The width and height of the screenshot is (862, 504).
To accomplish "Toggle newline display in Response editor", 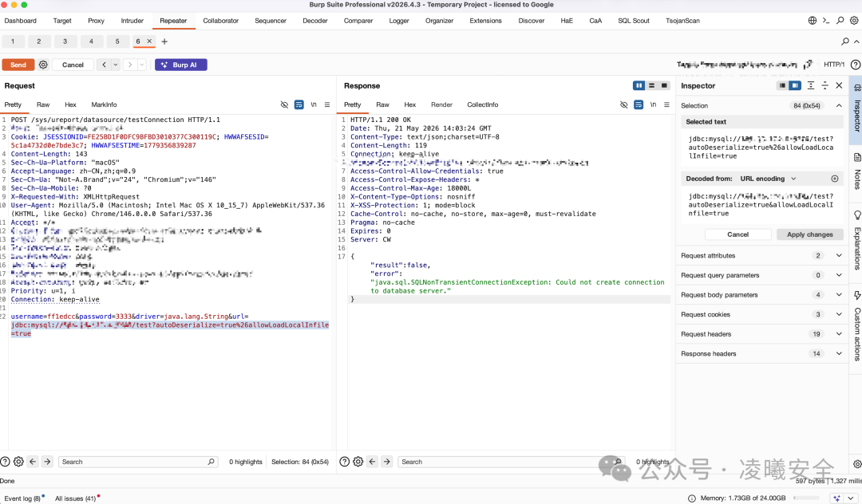I will point(653,104).
